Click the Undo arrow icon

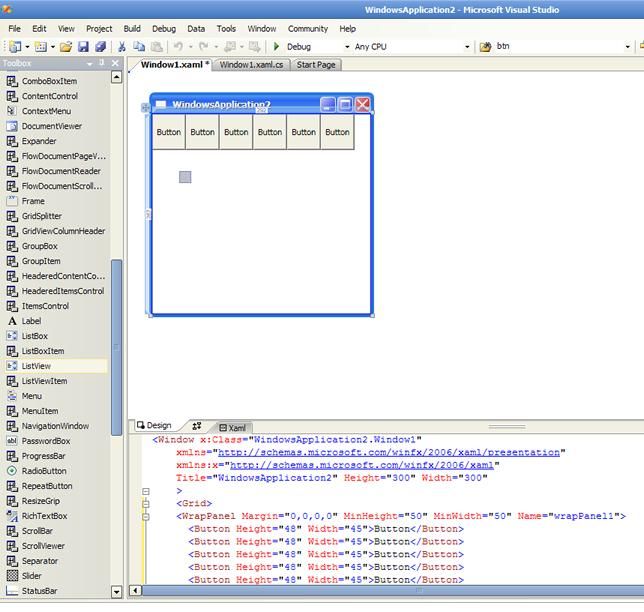pyautogui.click(x=178, y=46)
